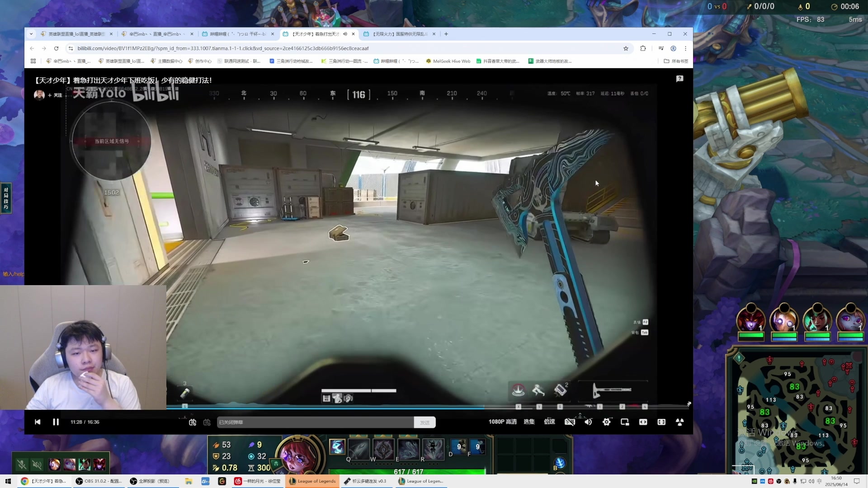This screenshot has height=488, width=868.
Task: Toggle speaker mute in League voice panel
Action: [x=37, y=464]
